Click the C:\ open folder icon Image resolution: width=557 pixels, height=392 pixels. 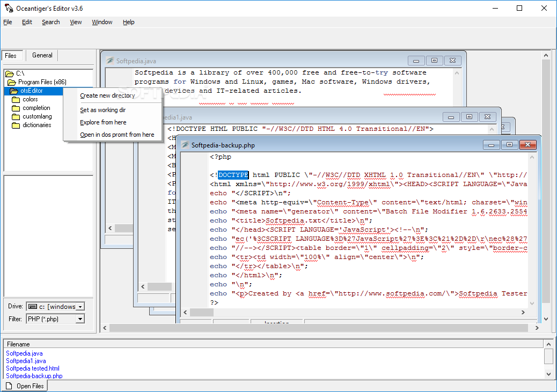10,74
